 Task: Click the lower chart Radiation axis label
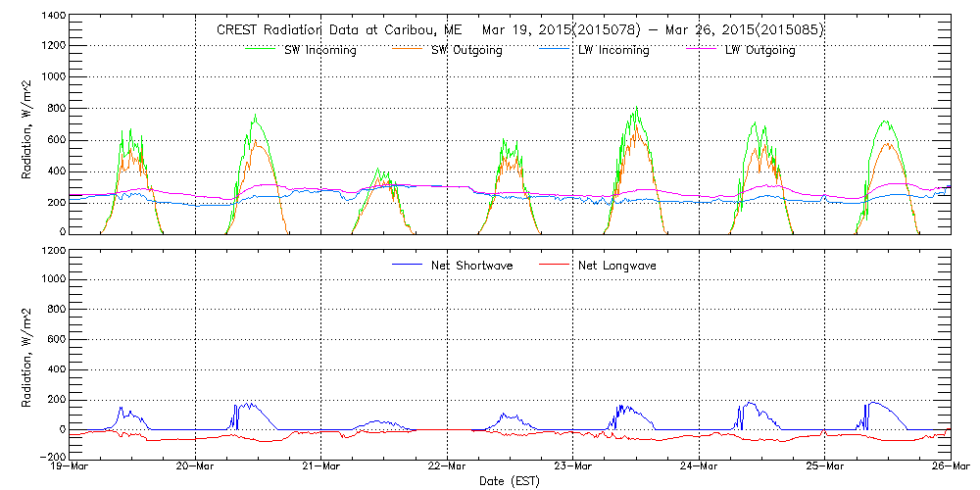tap(27, 353)
